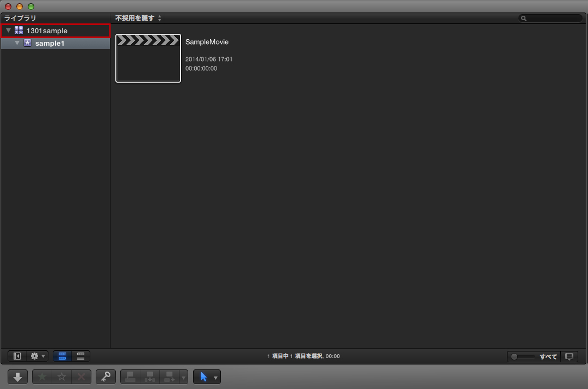This screenshot has width=588, height=389.
Task: Select the 1301sample library item
Action: pyautogui.click(x=47, y=31)
